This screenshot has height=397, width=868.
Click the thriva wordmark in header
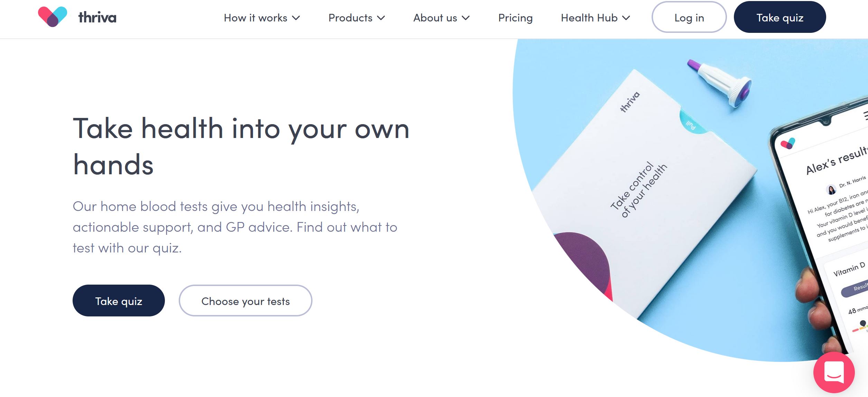(97, 17)
